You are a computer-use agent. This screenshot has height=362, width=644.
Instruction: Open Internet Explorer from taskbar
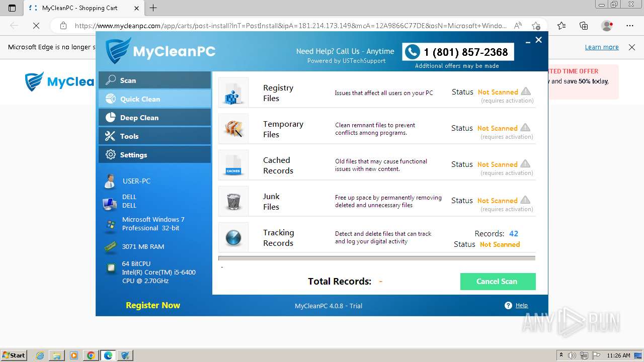pos(40,355)
